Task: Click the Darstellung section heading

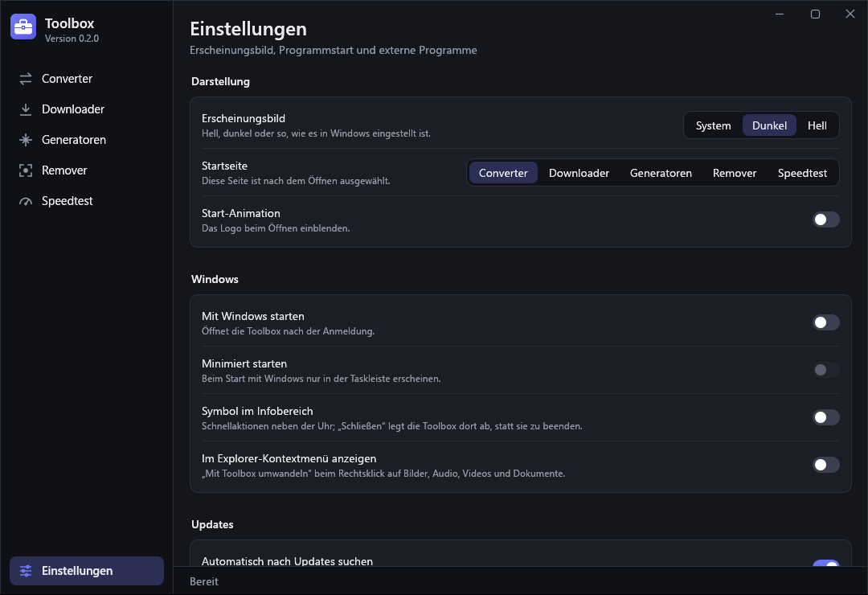Action: (220, 81)
